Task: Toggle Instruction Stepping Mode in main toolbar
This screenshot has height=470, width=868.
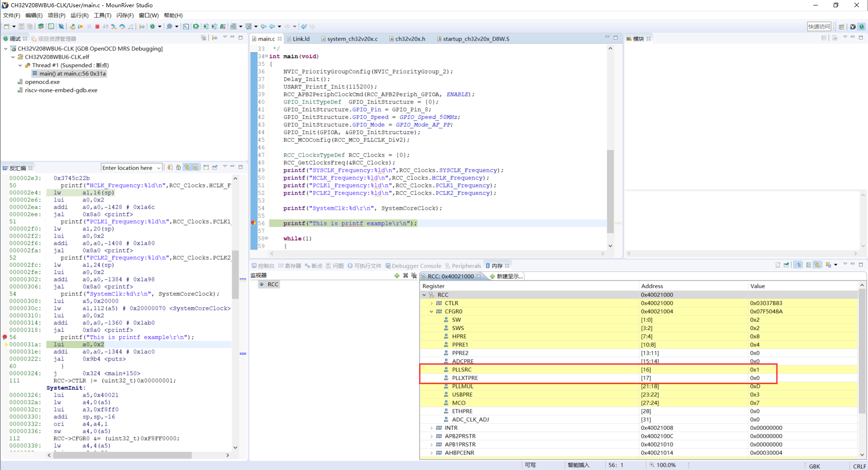Action: (142, 27)
